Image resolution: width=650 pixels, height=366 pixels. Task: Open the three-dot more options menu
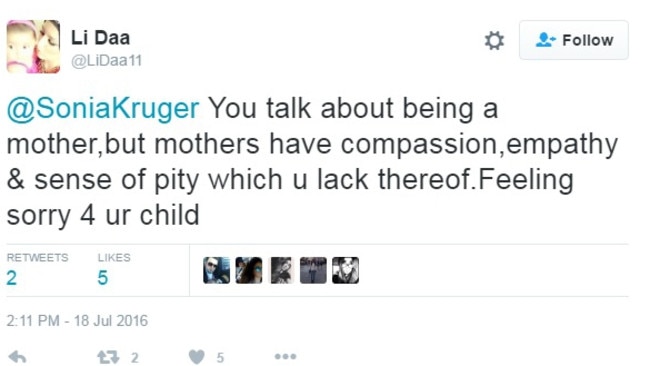pos(285,356)
